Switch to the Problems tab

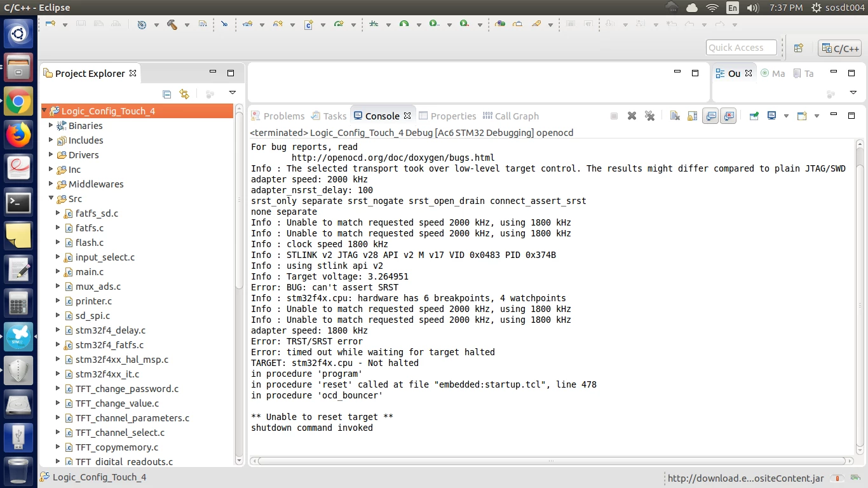tap(278, 116)
